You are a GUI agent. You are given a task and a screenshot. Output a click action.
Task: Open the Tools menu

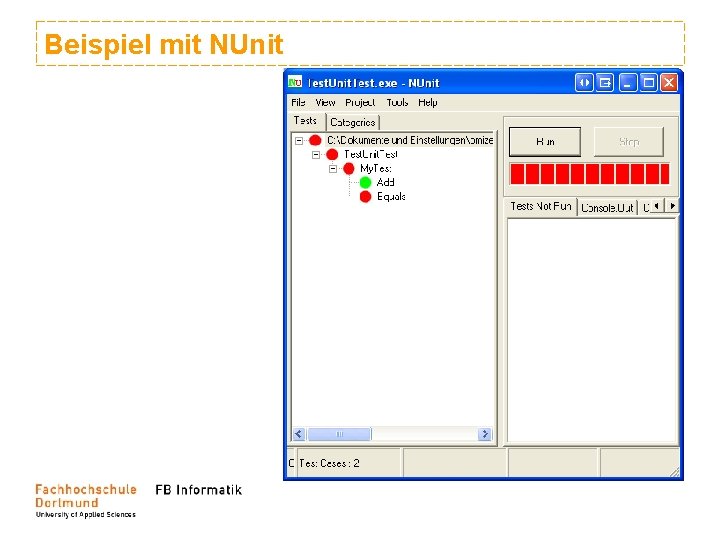pos(397,102)
